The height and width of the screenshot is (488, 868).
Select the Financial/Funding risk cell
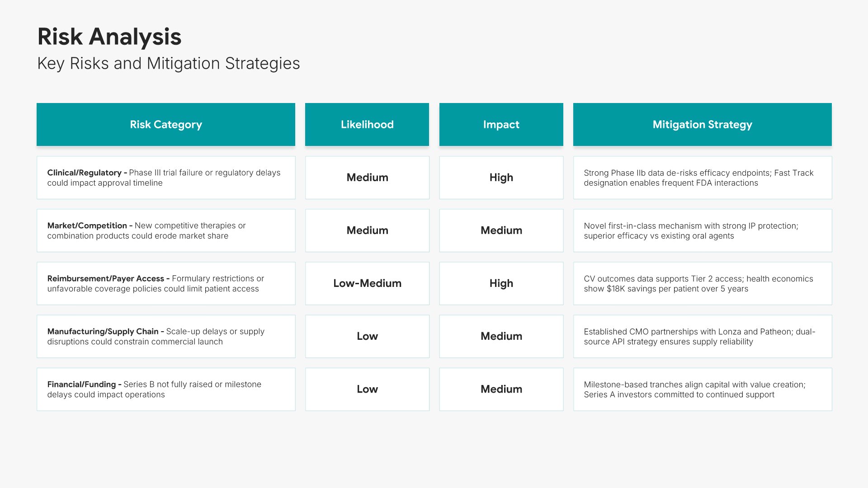pos(166,389)
